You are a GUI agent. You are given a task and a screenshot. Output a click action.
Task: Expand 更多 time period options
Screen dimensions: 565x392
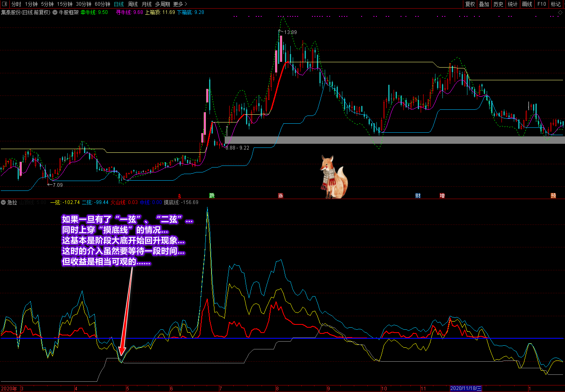tap(180, 4)
